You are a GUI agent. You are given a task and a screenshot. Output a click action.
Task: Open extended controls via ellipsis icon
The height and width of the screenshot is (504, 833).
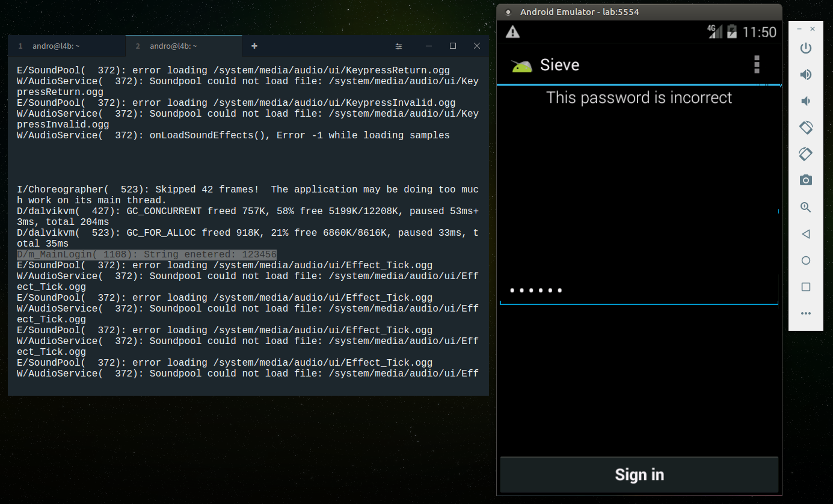point(806,313)
